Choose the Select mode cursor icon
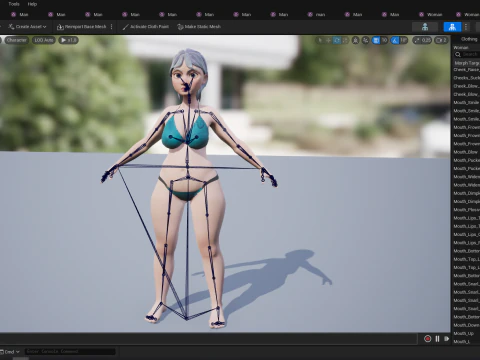This screenshot has height=360, width=480. pos(320,40)
